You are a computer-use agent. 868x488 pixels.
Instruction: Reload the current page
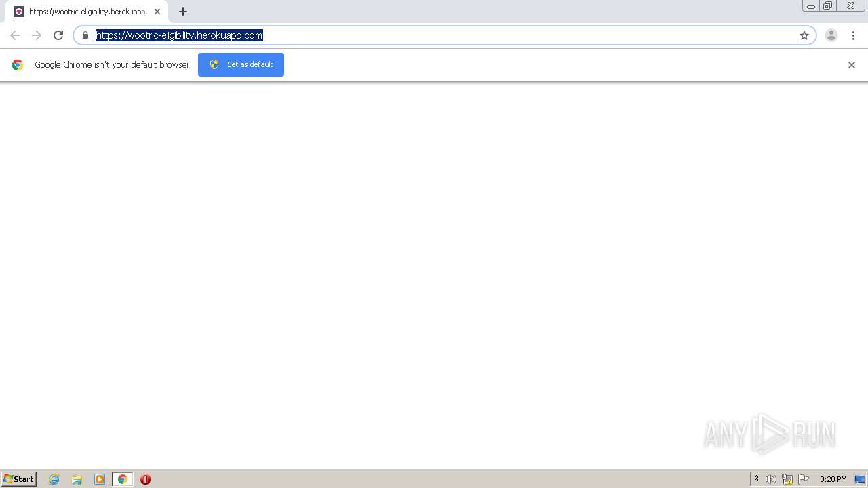pyautogui.click(x=58, y=35)
